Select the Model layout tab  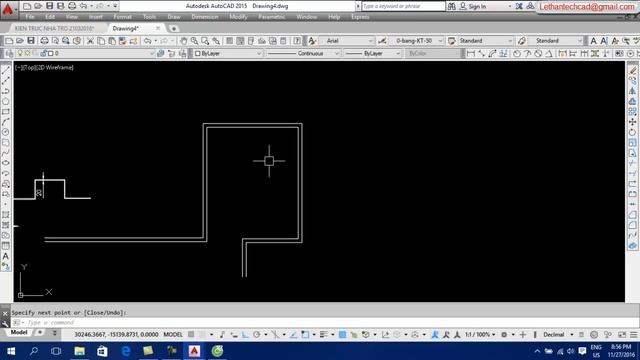[x=19, y=333]
